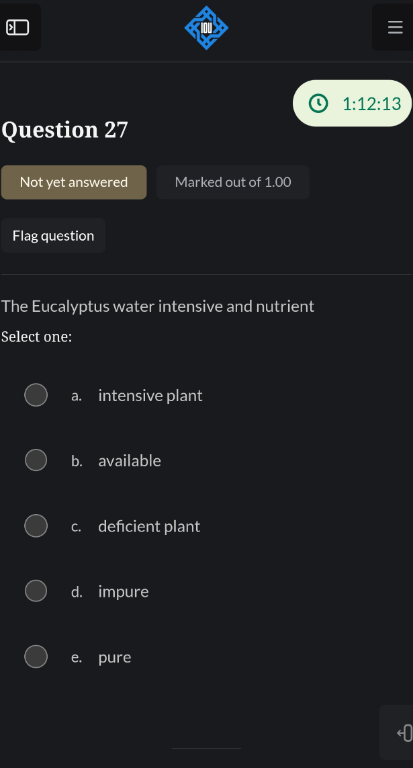
Task: Click the Question 27 heading
Action: coord(65,130)
